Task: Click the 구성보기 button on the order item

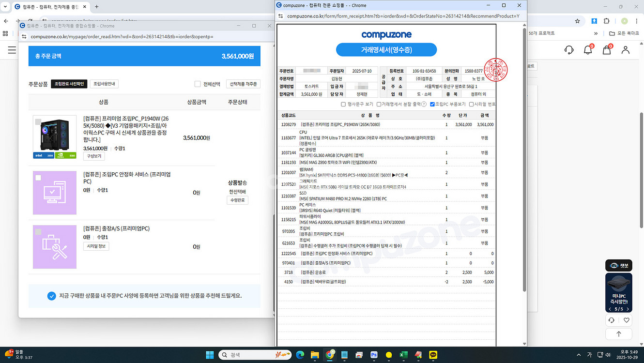Action: click(x=94, y=156)
